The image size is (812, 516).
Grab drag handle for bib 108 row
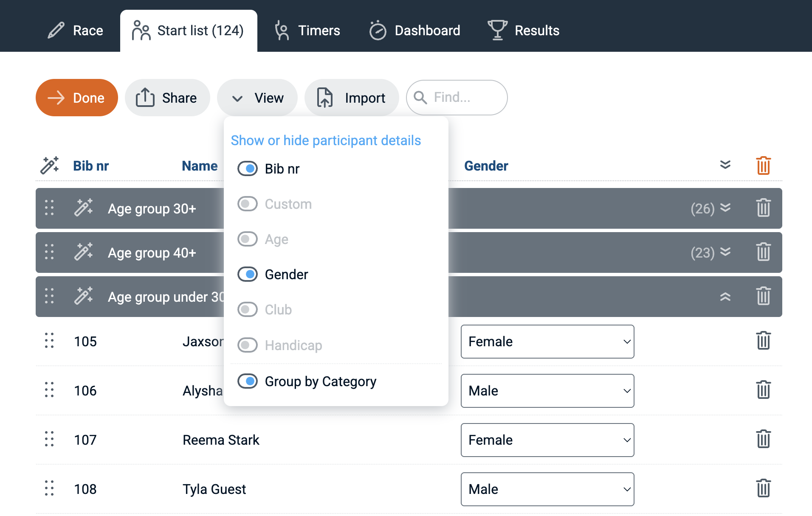[x=49, y=489]
